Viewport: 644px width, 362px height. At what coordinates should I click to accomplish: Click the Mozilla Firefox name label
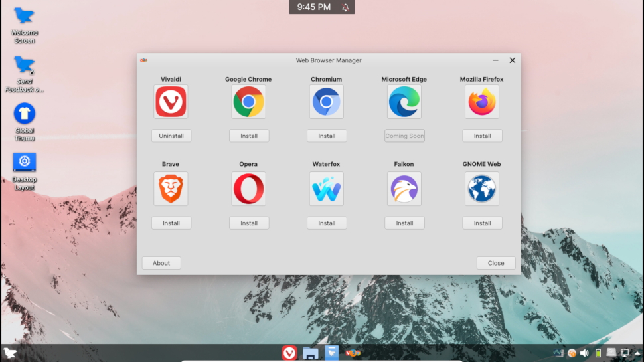(482, 79)
